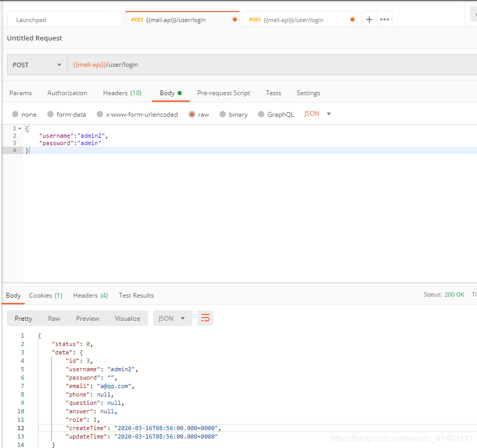Open the tab options ellipsis menu
The width and height of the screenshot is (477, 448).
click(x=385, y=19)
